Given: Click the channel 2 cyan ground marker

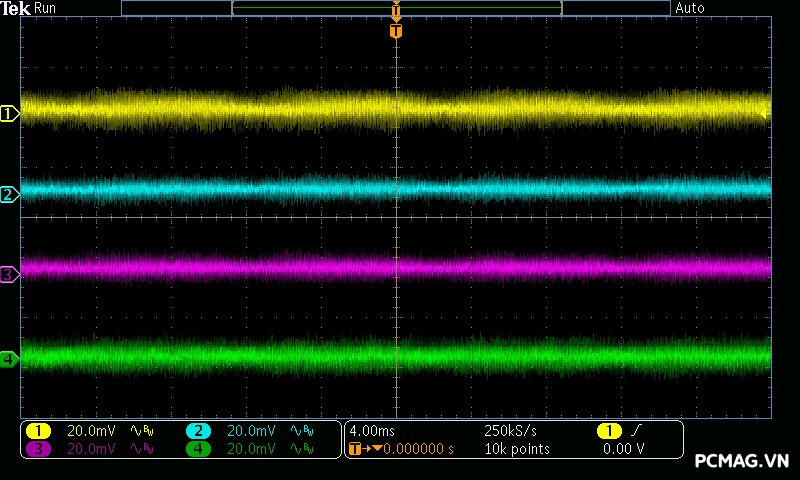Looking at the screenshot, I should coord(9,194).
